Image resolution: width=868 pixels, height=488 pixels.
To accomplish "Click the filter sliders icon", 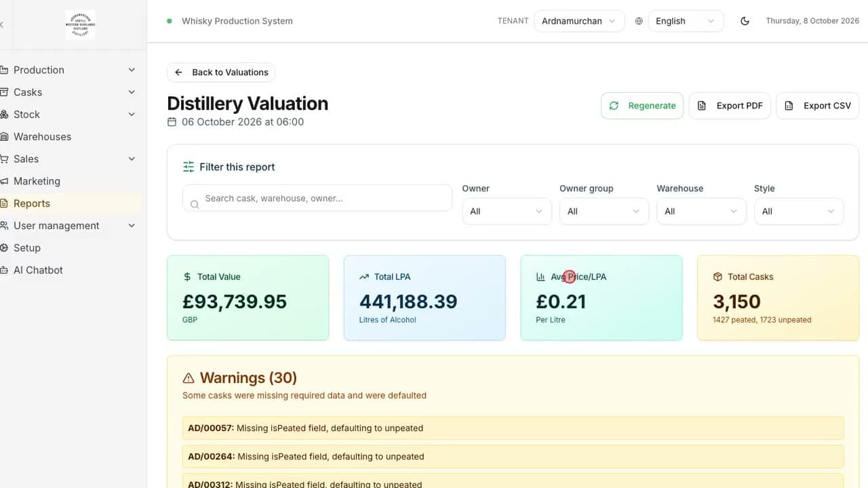I will point(189,167).
